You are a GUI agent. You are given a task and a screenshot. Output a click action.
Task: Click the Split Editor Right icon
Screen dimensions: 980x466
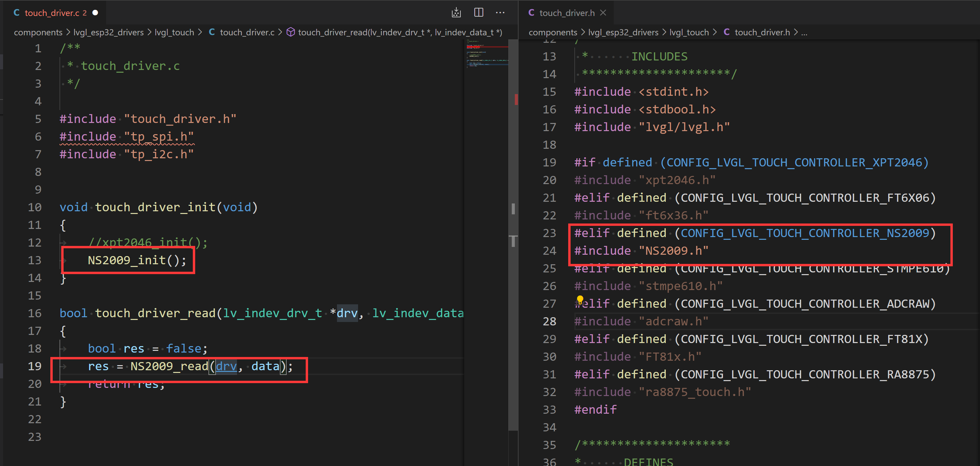478,13
